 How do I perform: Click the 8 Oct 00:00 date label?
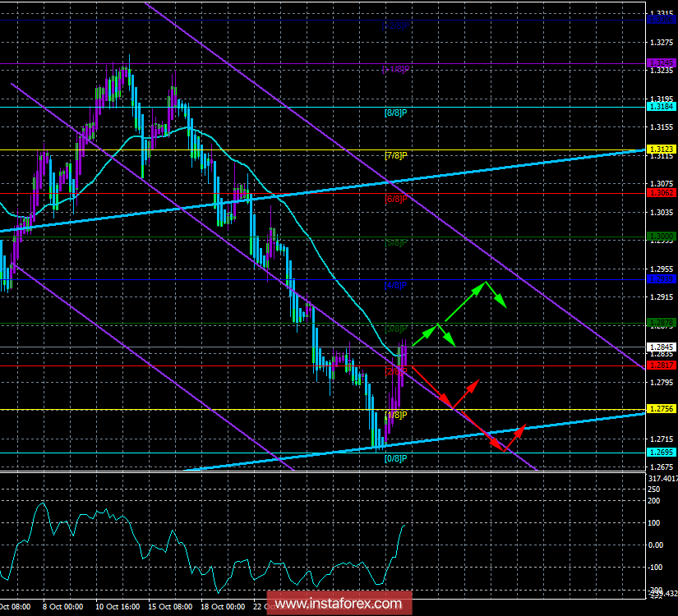coord(62,607)
